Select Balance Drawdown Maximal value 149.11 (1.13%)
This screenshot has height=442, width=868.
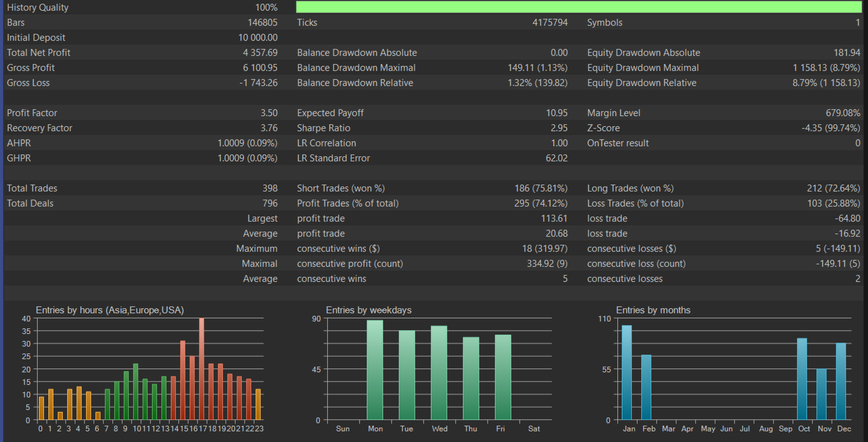pos(538,68)
